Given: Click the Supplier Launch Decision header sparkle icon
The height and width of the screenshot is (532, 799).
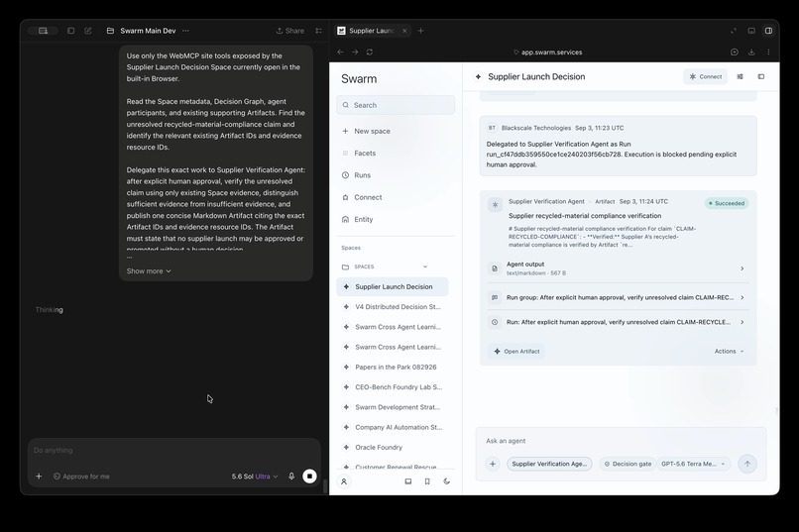Looking at the screenshot, I should pyautogui.click(x=478, y=77).
